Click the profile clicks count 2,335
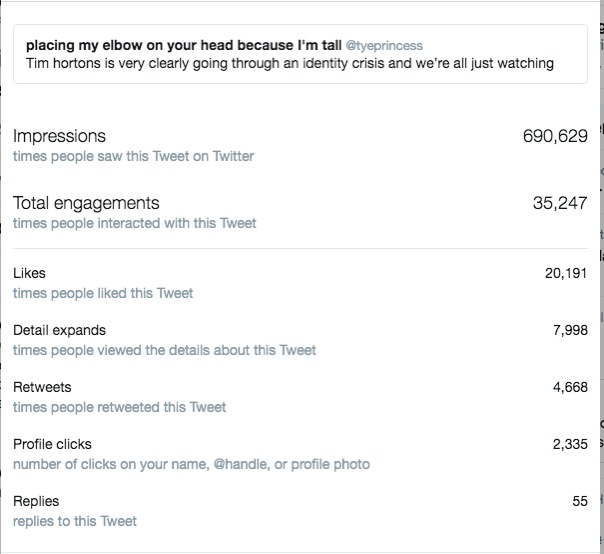The width and height of the screenshot is (604, 554). coord(570,444)
